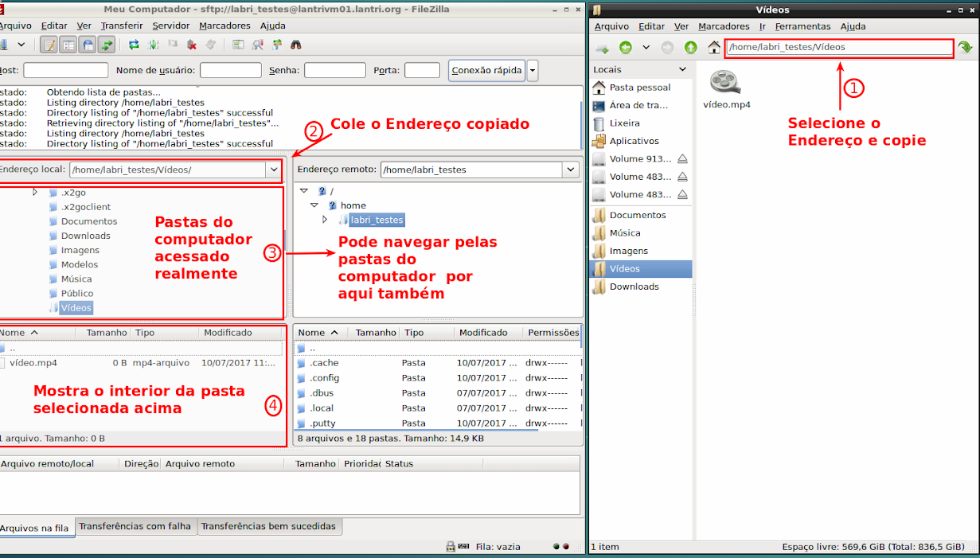Click the Conexão rápida button

pyautogui.click(x=486, y=70)
